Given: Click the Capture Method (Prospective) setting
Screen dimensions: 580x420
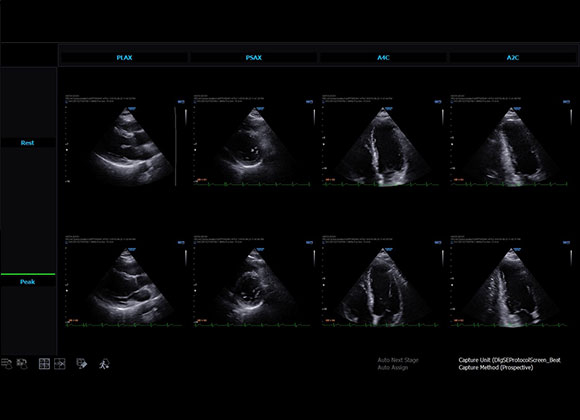Looking at the screenshot, I should pyautogui.click(x=496, y=368).
